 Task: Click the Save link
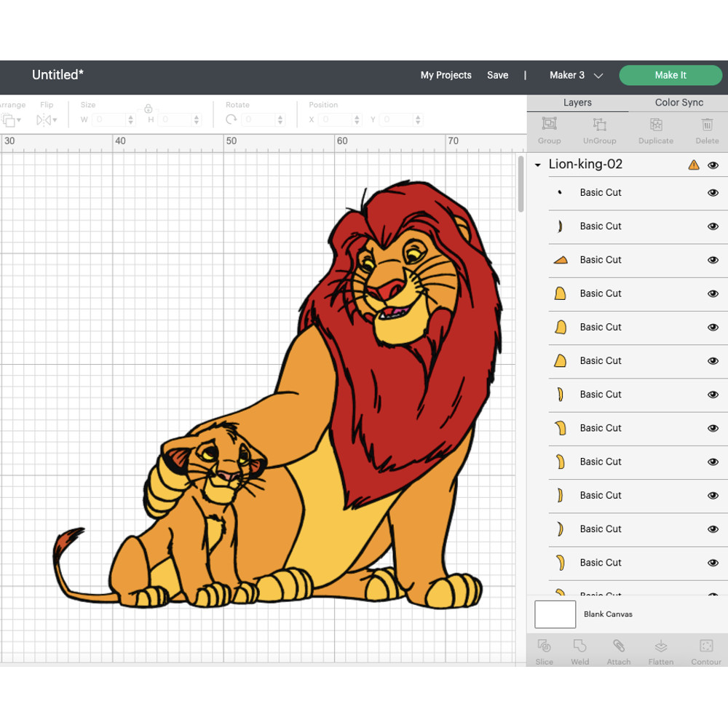(x=498, y=75)
